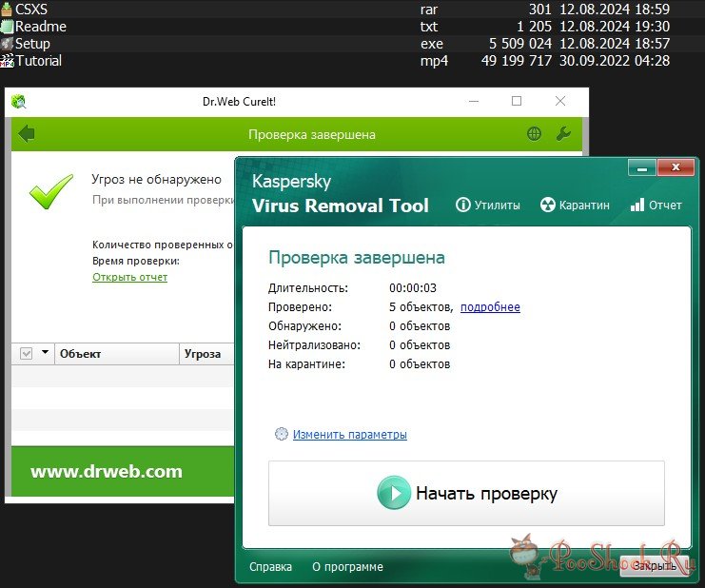
Task: Click the Readme notepad file icon
Action: pyautogui.click(x=7, y=26)
